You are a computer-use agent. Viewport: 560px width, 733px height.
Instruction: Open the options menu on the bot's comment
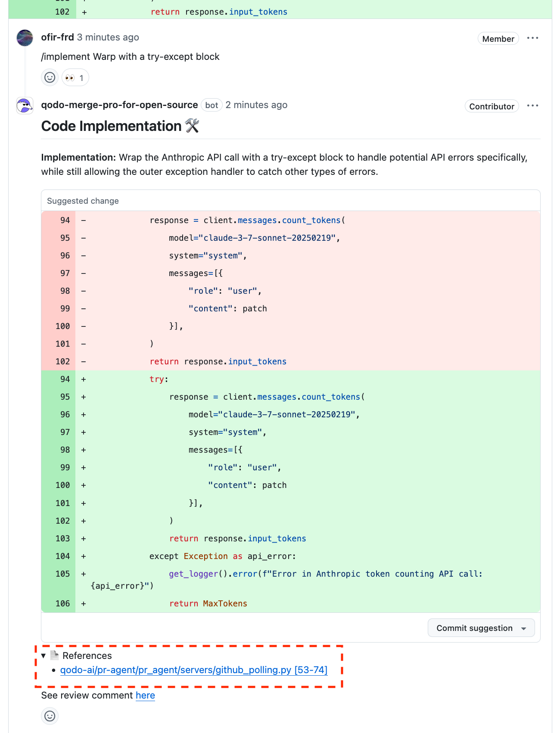tap(532, 106)
